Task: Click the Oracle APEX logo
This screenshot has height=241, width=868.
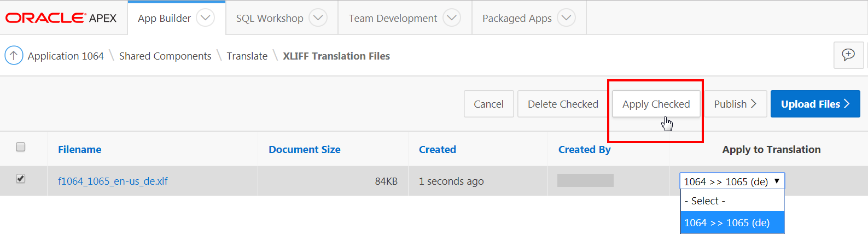Action: click(61, 18)
